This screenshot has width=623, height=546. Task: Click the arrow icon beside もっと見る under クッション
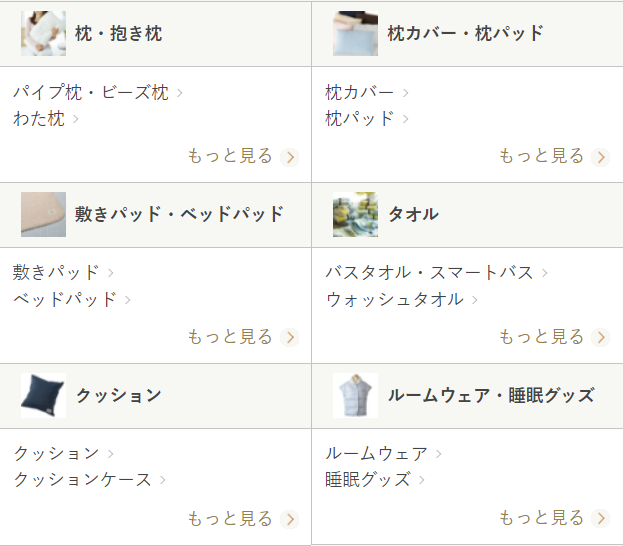click(290, 519)
